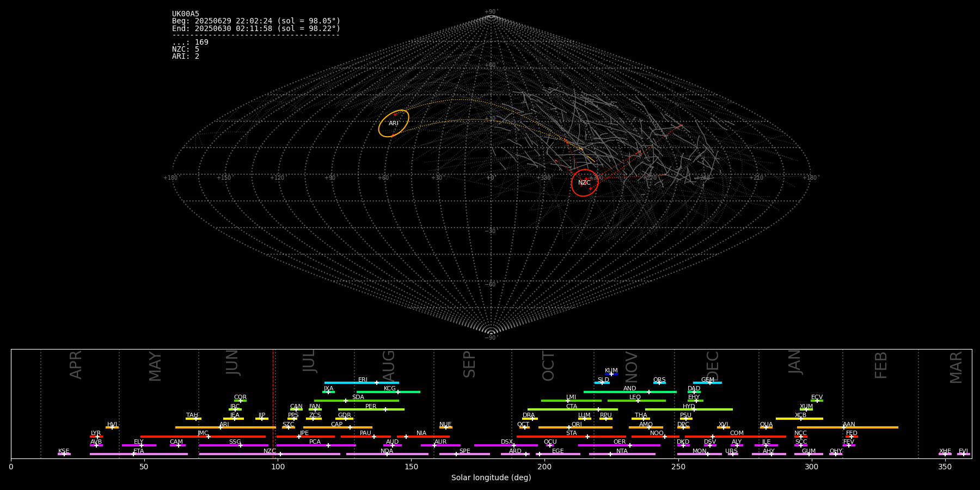
Task: Click the 200 tick on solar longitude axis
Action: click(x=544, y=467)
